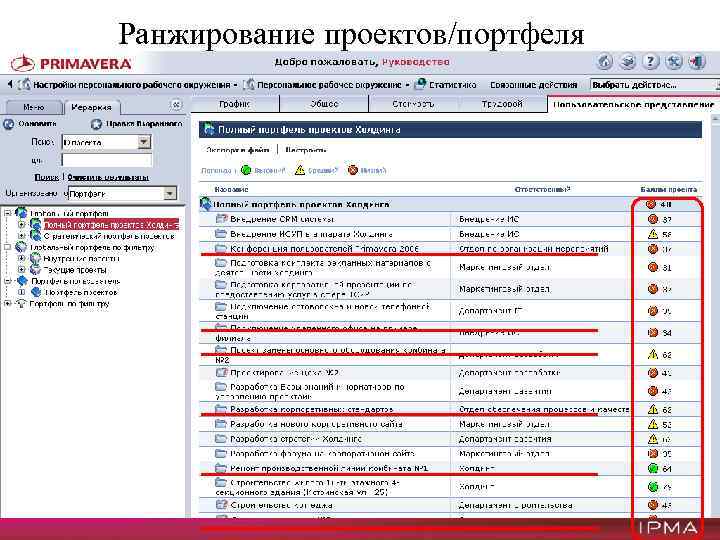
Task: Click the Поиск search link
Action: pyautogui.click(x=46, y=177)
